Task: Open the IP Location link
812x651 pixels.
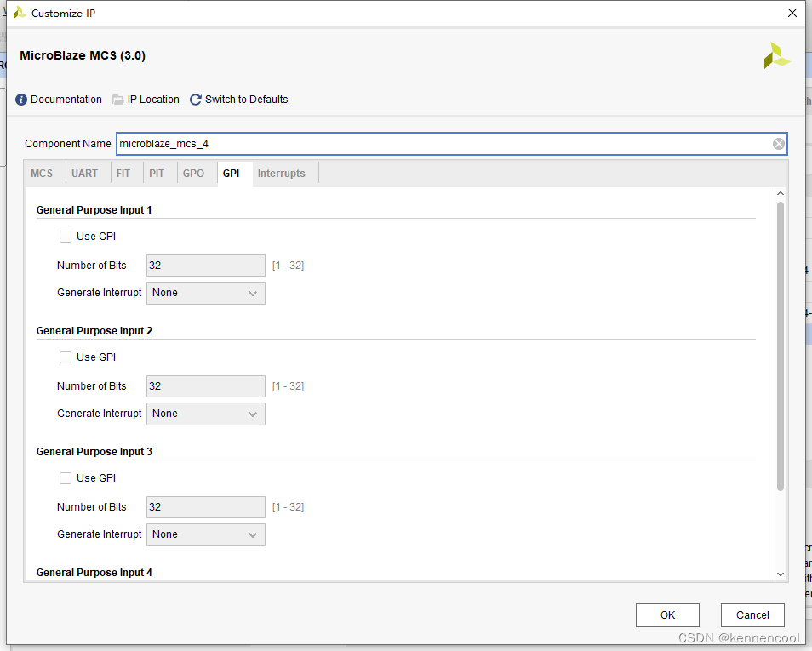Action: 153,100
